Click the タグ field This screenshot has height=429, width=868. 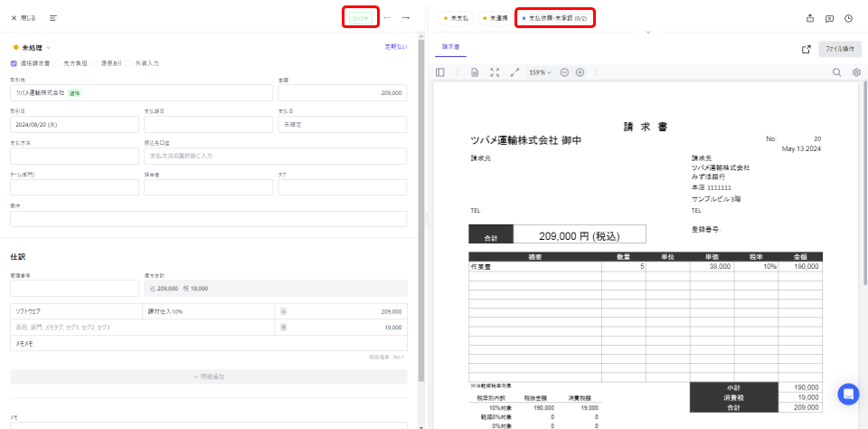click(x=342, y=187)
